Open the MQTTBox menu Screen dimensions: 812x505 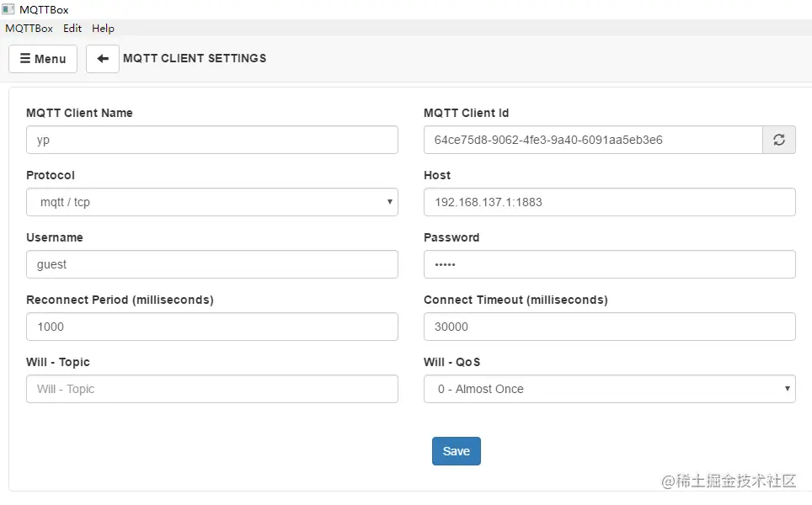click(29, 29)
